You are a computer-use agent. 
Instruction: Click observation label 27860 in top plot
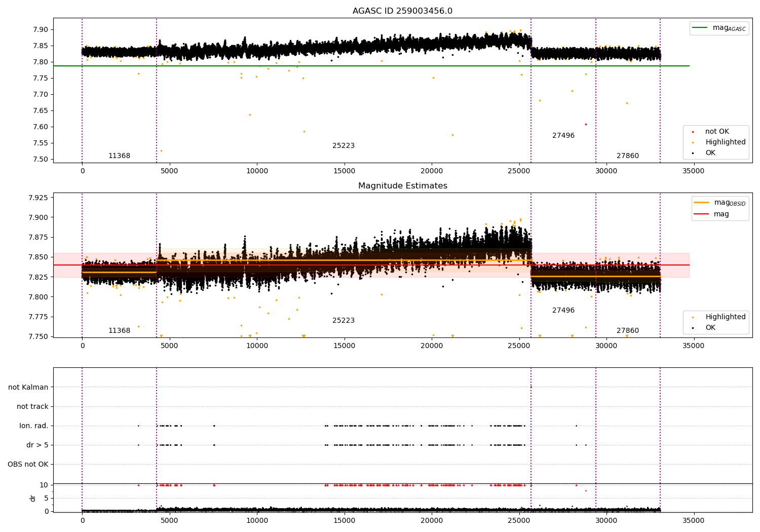628,156
